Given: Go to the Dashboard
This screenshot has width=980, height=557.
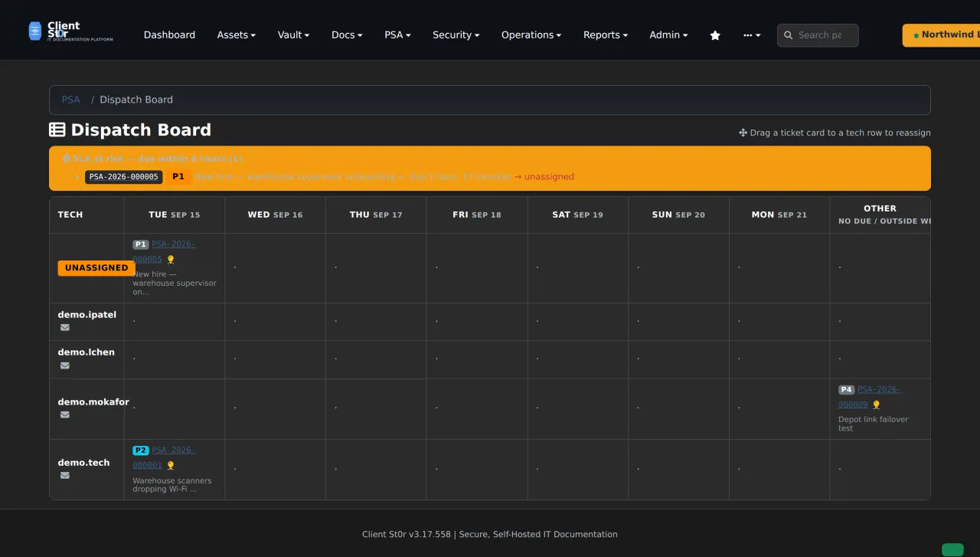Looking at the screenshot, I should pyautogui.click(x=169, y=35).
